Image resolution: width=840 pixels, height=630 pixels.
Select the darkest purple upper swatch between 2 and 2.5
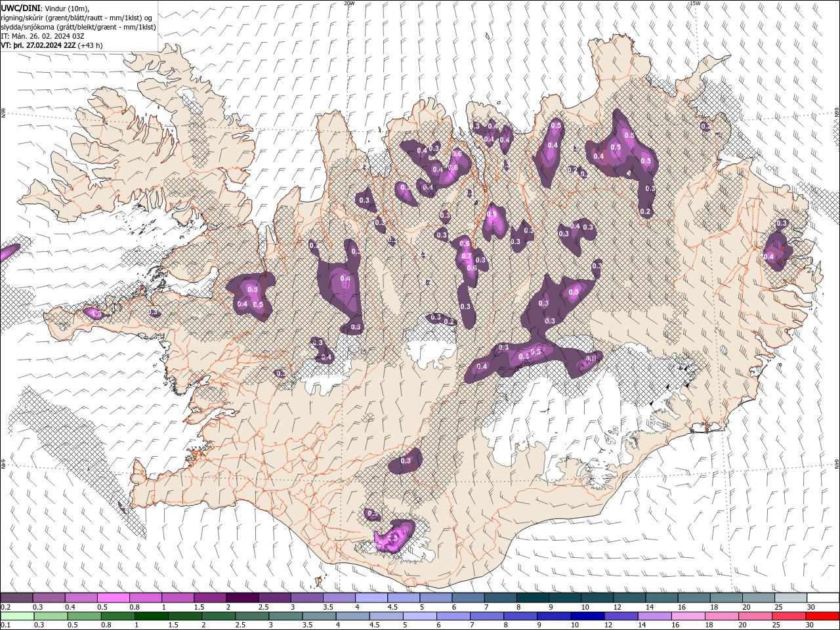click(x=242, y=598)
